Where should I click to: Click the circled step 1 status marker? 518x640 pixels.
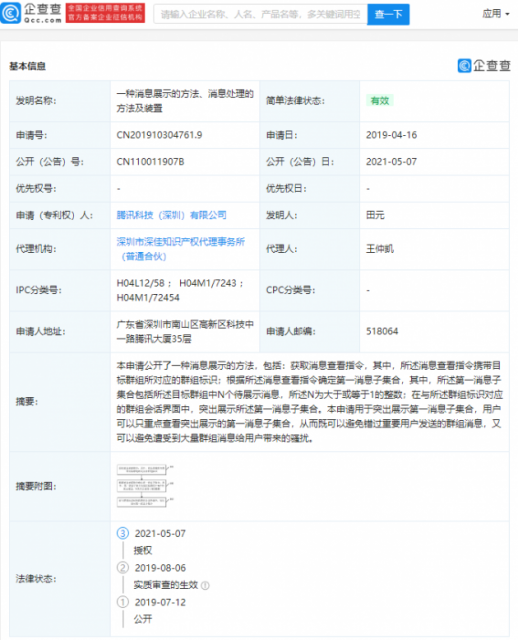click(x=123, y=602)
